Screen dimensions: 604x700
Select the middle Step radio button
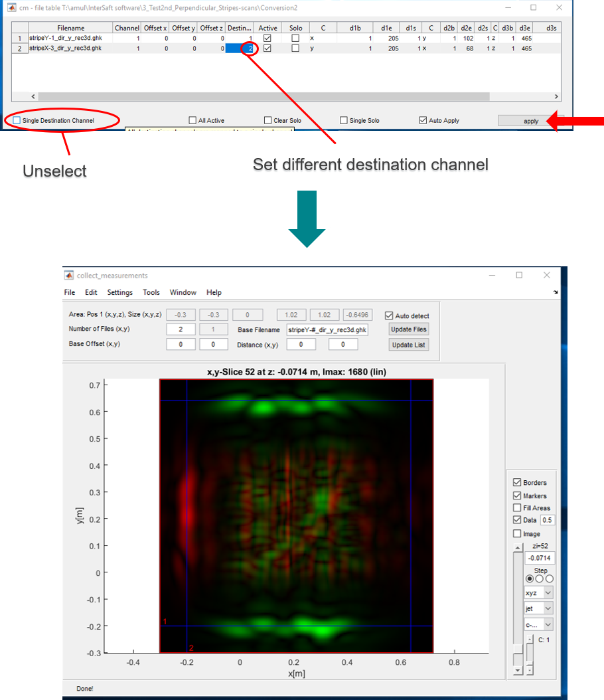(540, 578)
